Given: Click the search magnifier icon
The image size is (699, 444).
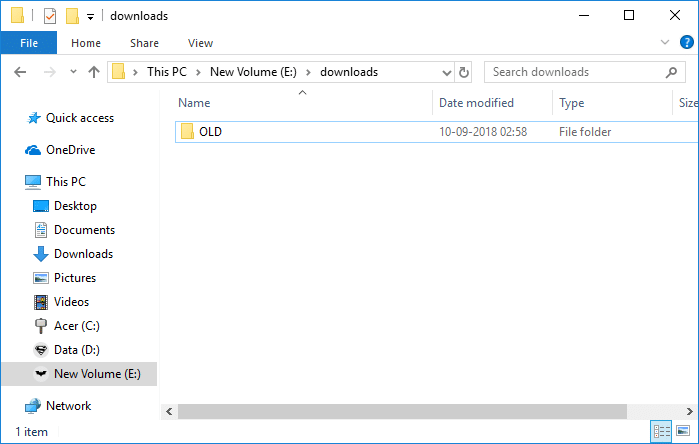Looking at the screenshot, I should pyautogui.click(x=671, y=72).
